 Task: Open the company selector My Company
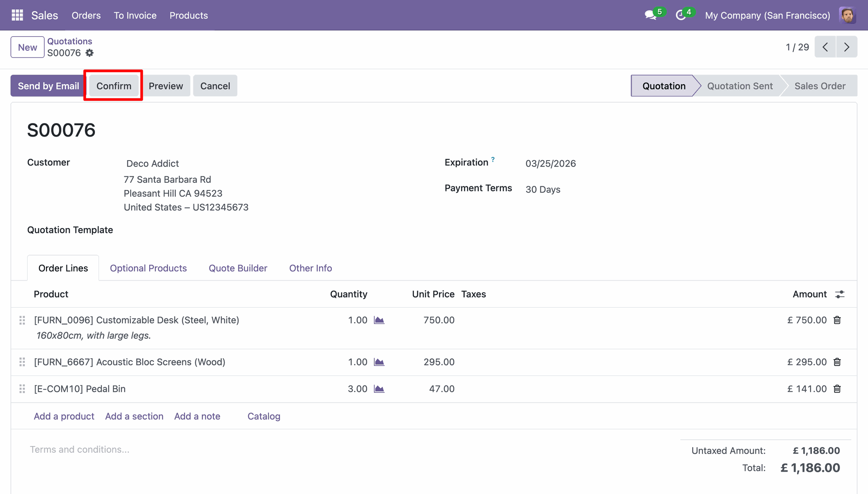pos(767,15)
